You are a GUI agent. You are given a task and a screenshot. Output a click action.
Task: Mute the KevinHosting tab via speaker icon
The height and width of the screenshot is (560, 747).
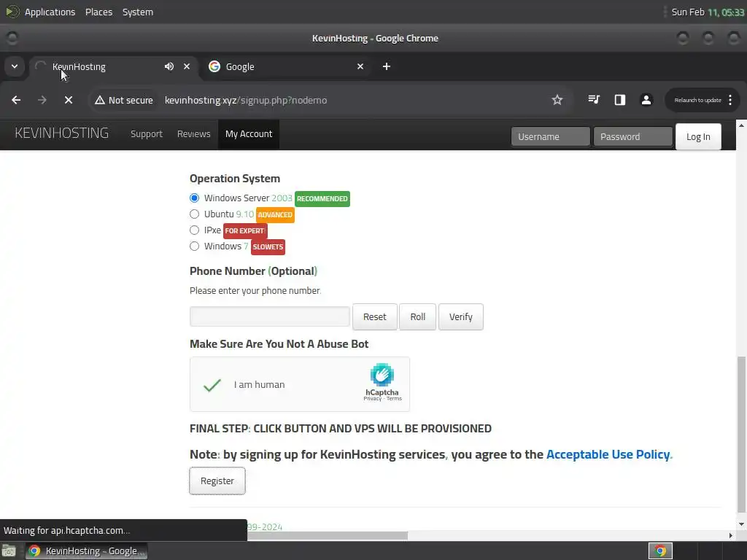click(x=169, y=66)
